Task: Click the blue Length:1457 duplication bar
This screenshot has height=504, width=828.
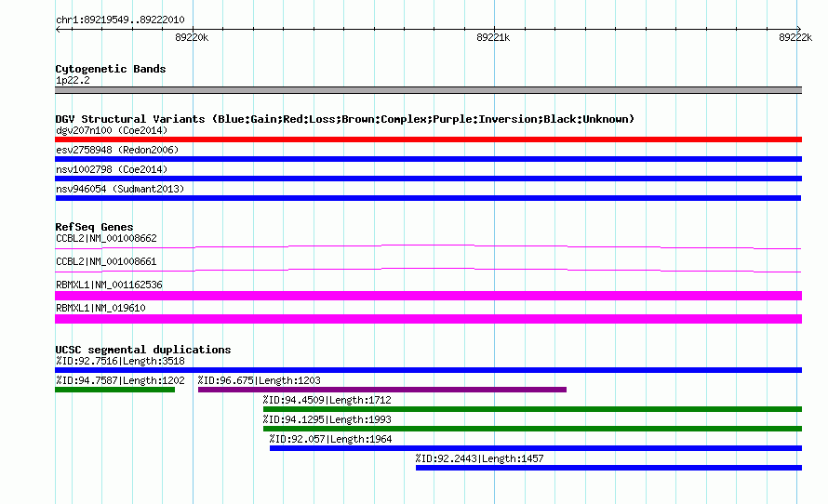Action: [608, 468]
